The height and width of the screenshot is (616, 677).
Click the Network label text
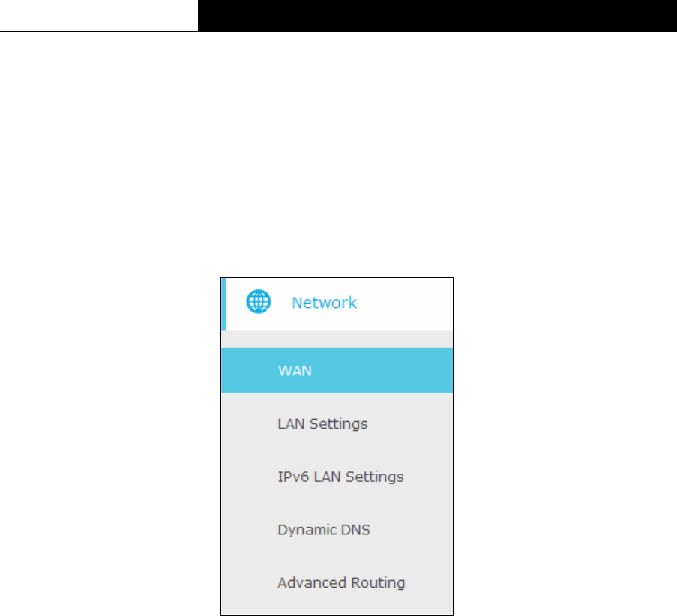pyautogui.click(x=324, y=303)
